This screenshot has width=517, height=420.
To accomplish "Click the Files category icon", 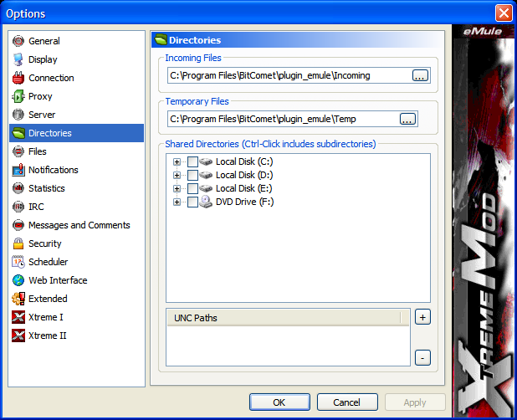I will click(x=18, y=151).
